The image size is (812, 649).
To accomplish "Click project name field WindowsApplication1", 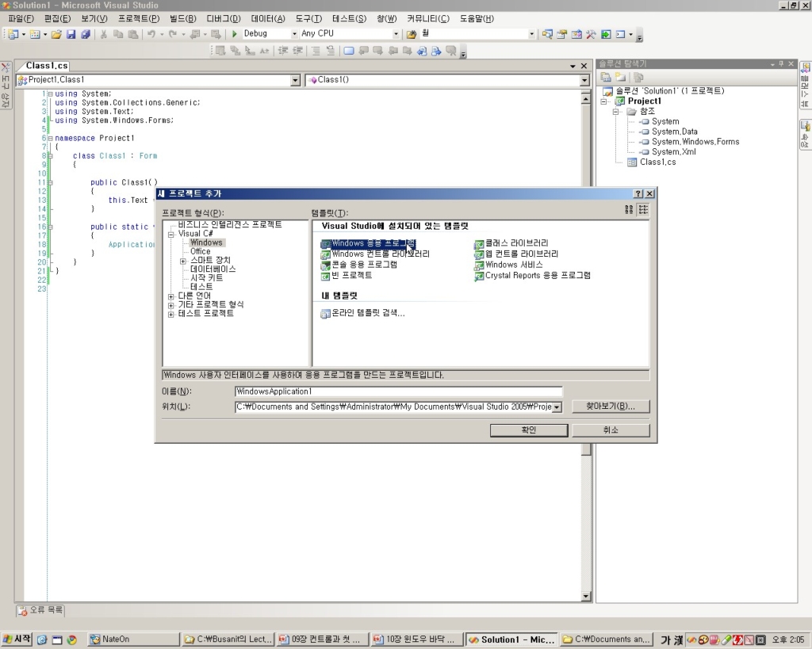I will pyautogui.click(x=398, y=391).
